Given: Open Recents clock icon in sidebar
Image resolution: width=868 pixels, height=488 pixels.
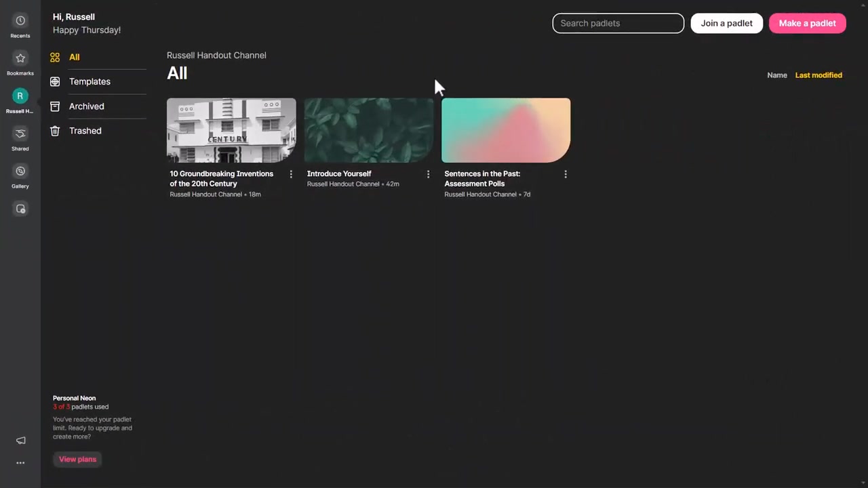Looking at the screenshot, I should [x=20, y=21].
